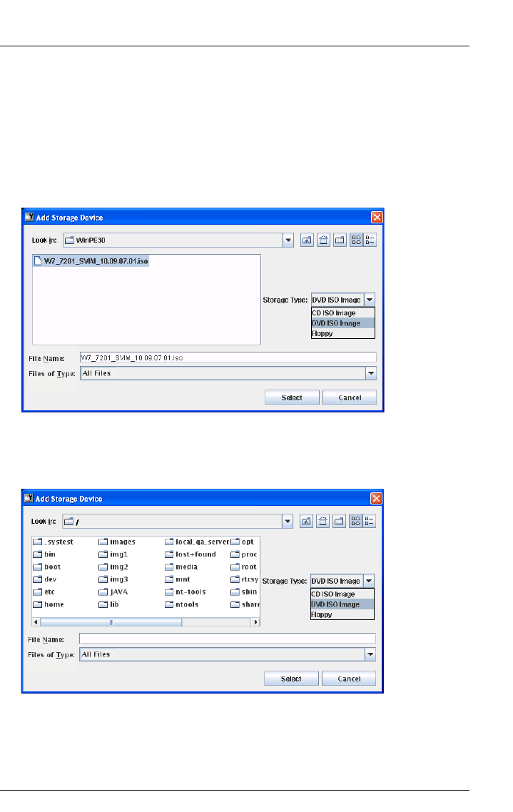Click empty File Name field in root folder dialog

(228, 639)
